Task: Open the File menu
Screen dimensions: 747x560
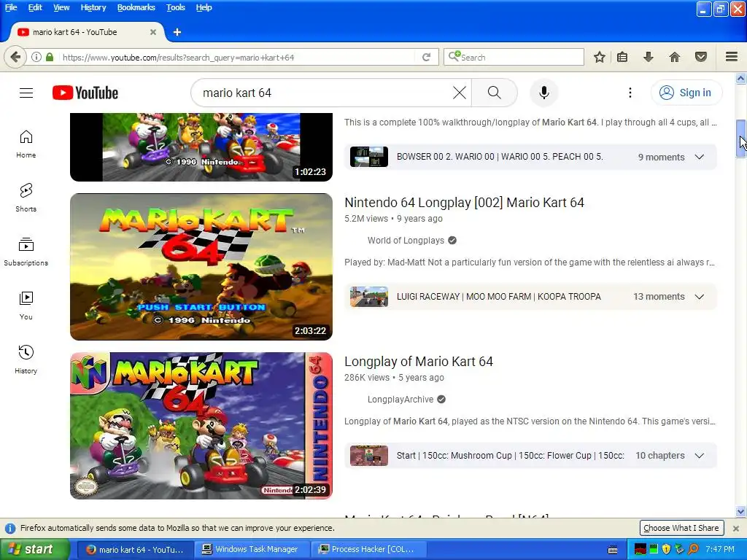Action: coord(11,7)
